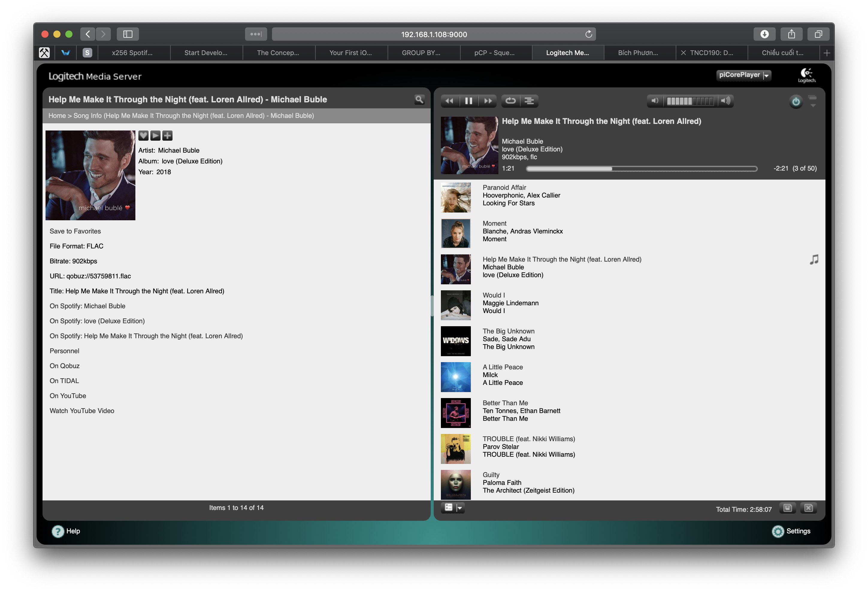The width and height of the screenshot is (868, 592).
Task: Click the volume up speaker icon
Action: click(x=725, y=101)
